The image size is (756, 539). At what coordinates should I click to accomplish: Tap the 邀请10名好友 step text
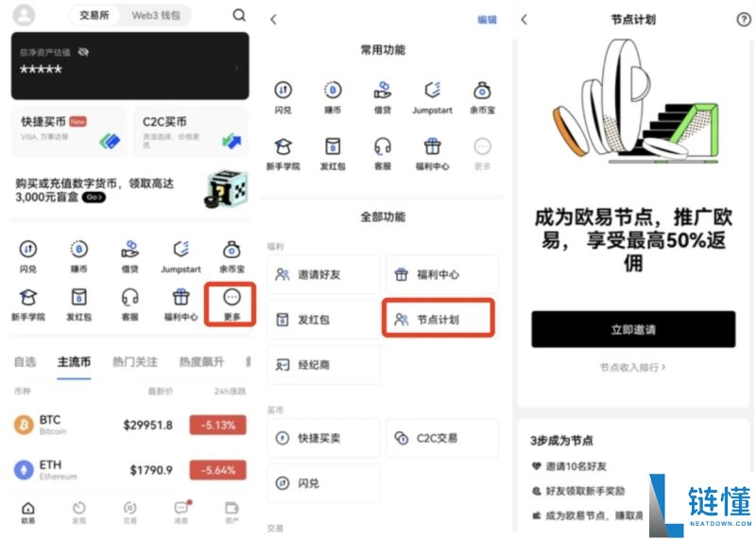point(576,466)
